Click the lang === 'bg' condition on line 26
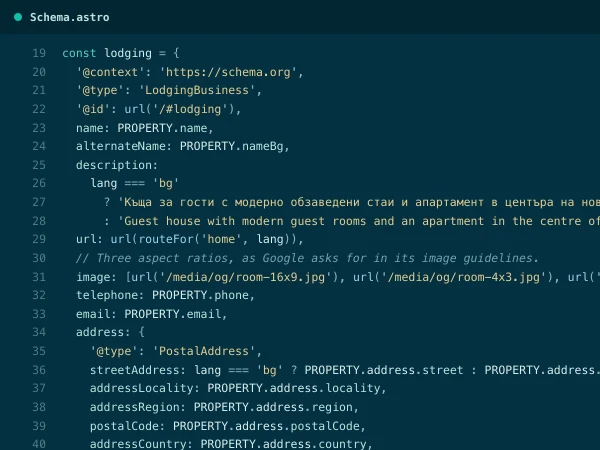600x450 pixels. [x=134, y=183]
